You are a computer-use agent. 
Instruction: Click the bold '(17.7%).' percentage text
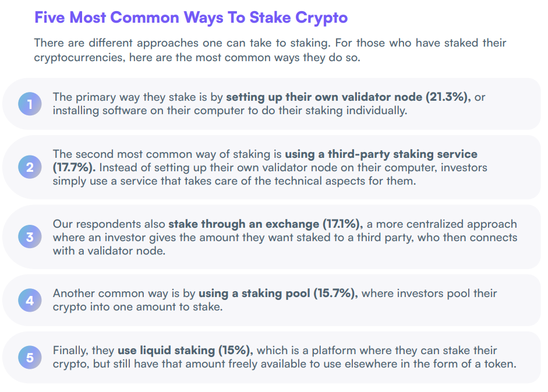point(74,168)
